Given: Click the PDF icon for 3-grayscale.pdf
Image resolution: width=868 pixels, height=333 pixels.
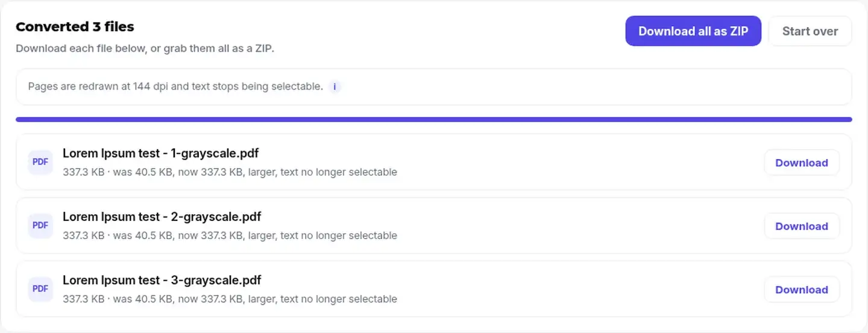Looking at the screenshot, I should tap(40, 289).
